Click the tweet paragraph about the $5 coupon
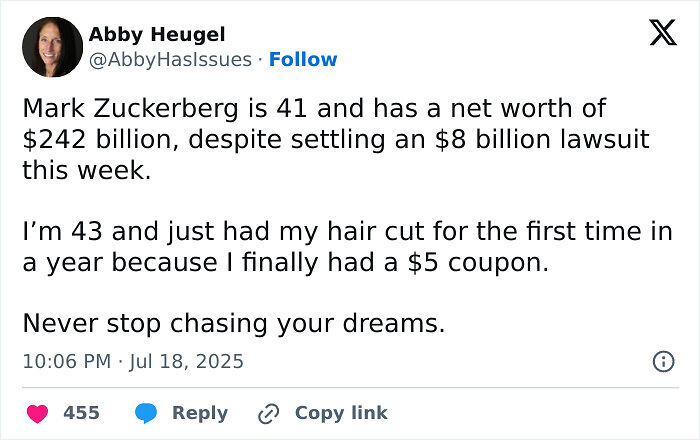 (x=340, y=248)
